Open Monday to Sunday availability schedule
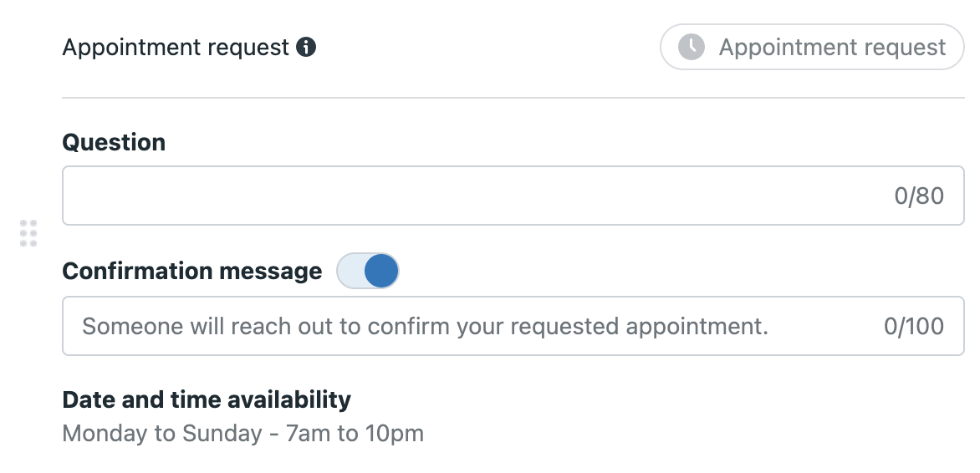The height and width of the screenshot is (473, 980). coord(242,433)
